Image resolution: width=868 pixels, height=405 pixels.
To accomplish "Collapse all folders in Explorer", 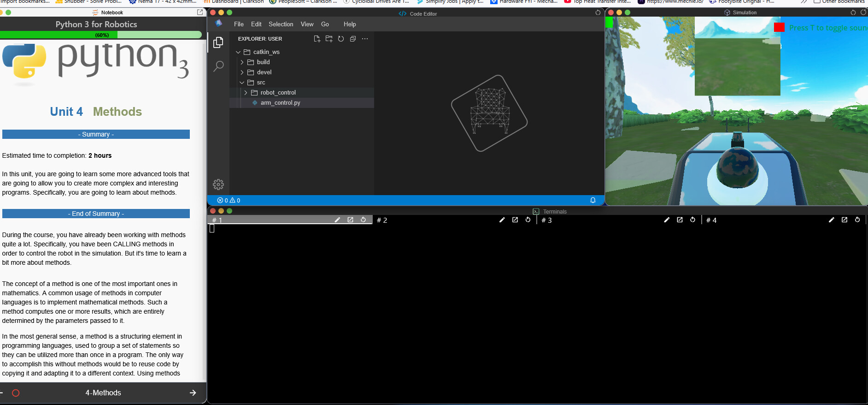I will pos(353,39).
